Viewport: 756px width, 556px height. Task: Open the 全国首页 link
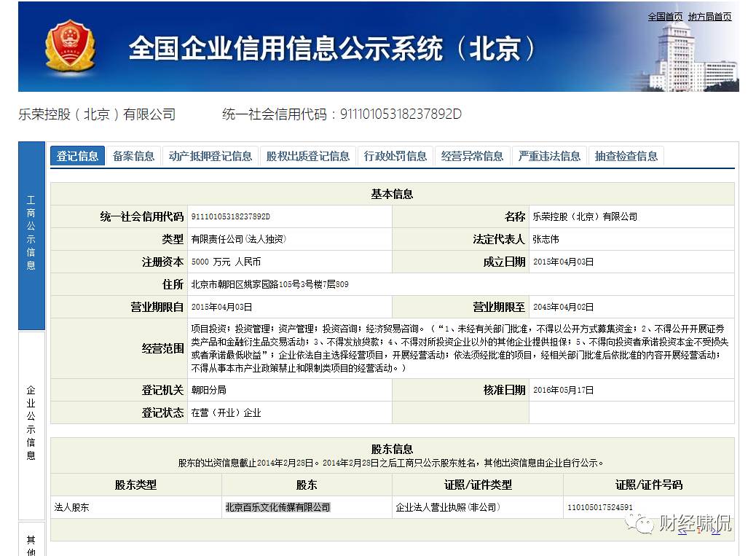665,17
